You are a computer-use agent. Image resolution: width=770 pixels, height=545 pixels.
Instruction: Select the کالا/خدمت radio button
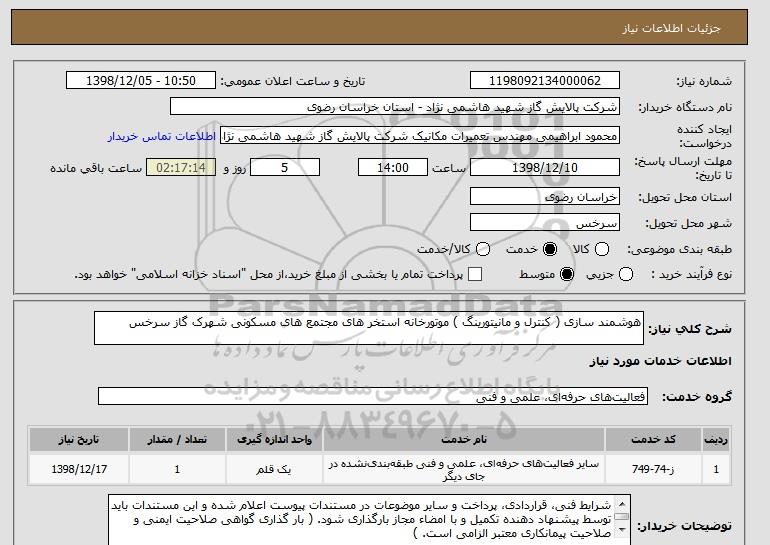pyautogui.click(x=483, y=249)
